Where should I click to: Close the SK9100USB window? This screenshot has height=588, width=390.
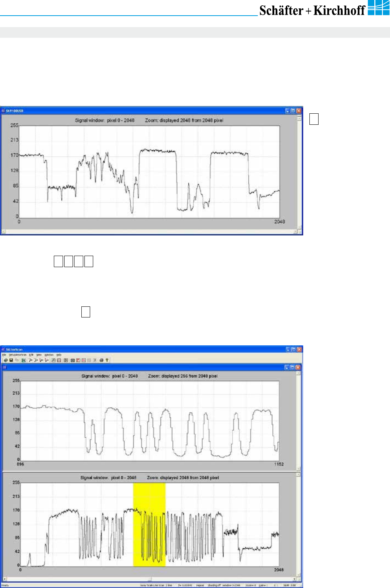point(299,111)
